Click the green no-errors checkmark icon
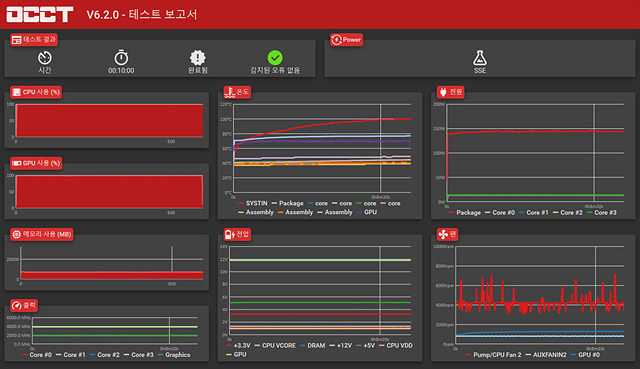 (275, 58)
